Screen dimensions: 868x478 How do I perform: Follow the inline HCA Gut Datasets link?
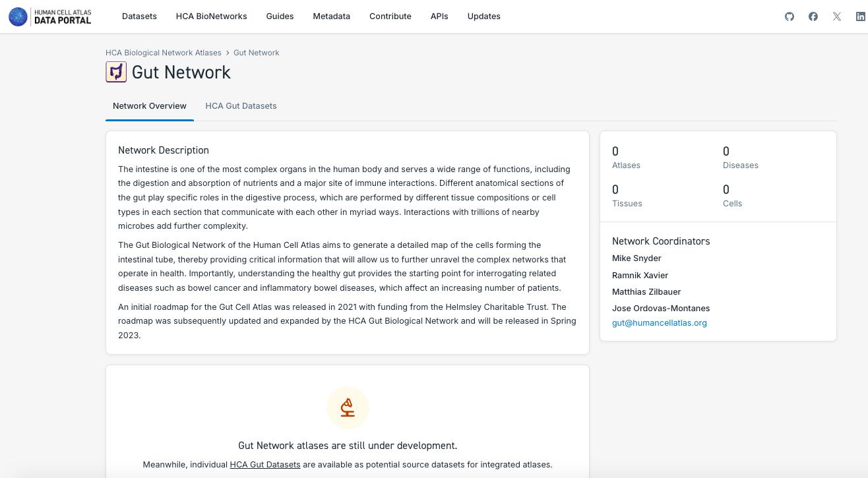(264, 465)
